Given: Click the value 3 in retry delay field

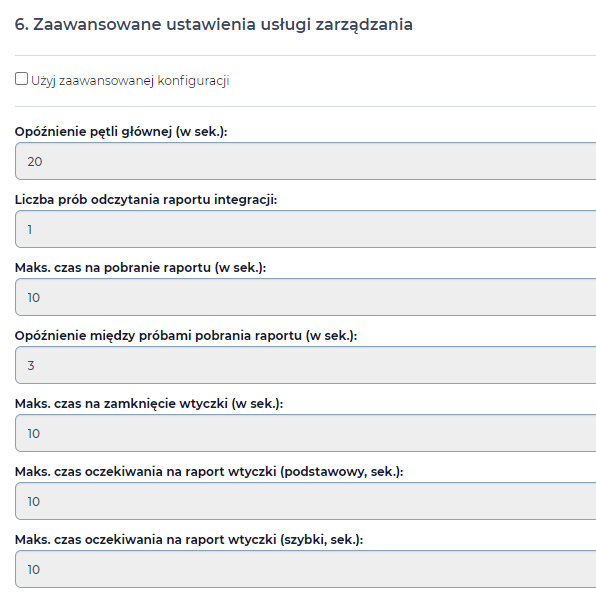Looking at the screenshot, I should tap(31, 365).
